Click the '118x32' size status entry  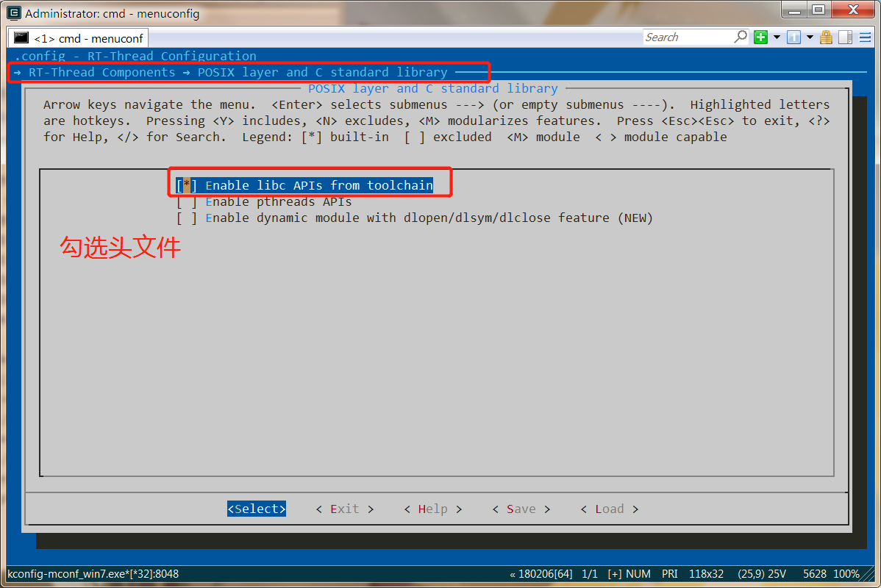[706, 574]
